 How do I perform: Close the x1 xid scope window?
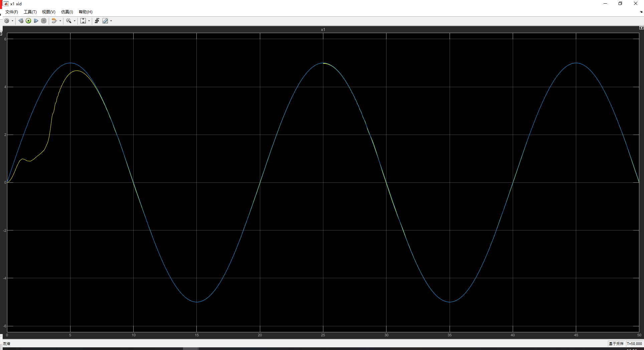(636, 4)
